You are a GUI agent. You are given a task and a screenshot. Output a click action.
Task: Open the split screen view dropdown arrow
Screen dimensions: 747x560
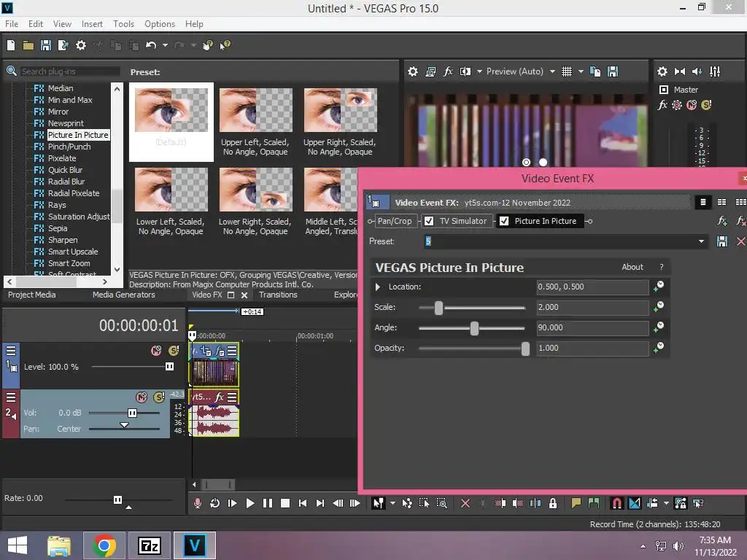point(479,71)
